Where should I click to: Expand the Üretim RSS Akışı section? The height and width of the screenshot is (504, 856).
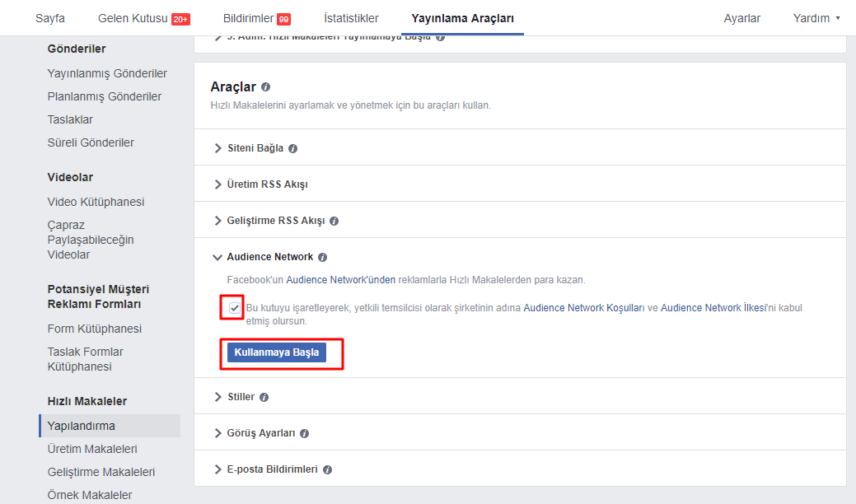(267, 184)
